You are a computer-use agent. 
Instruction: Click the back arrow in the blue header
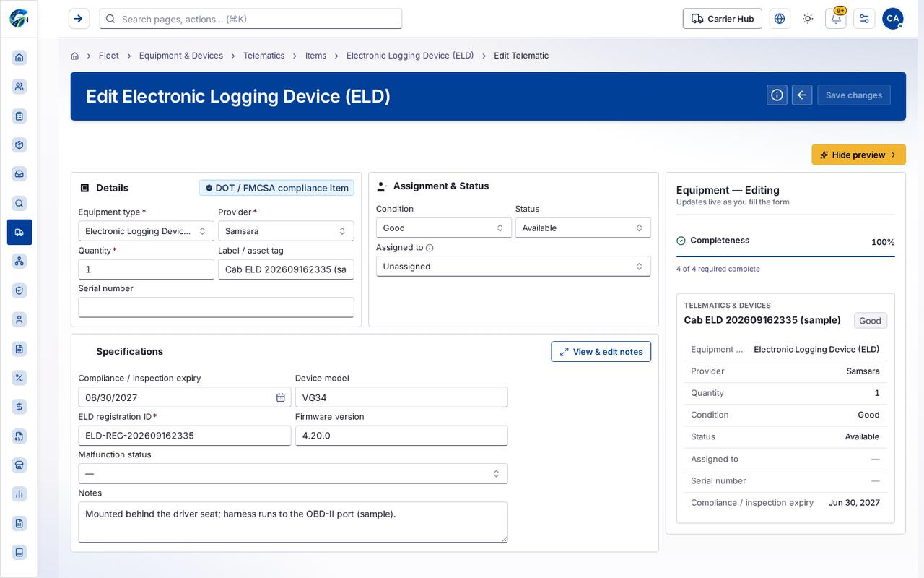click(802, 95)
